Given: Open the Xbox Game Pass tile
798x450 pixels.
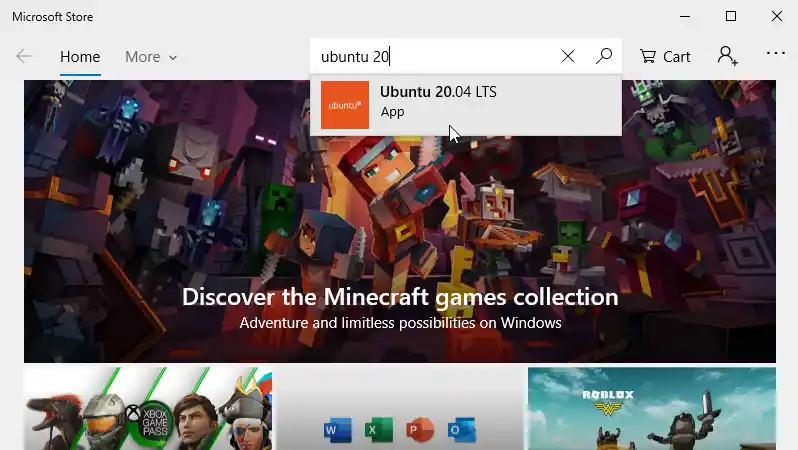Looking at the screenshot, I should [x=148, y=409].
